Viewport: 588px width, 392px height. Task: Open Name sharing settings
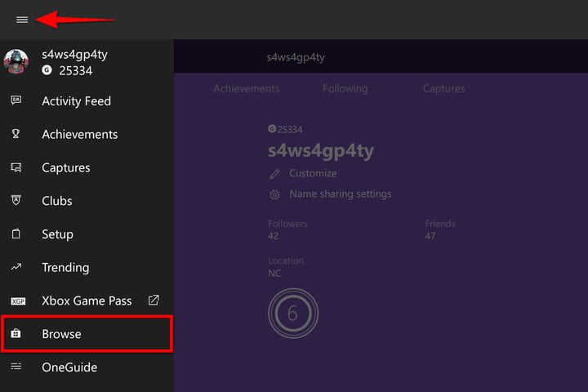pyautogui.click(x=340, y=194)
